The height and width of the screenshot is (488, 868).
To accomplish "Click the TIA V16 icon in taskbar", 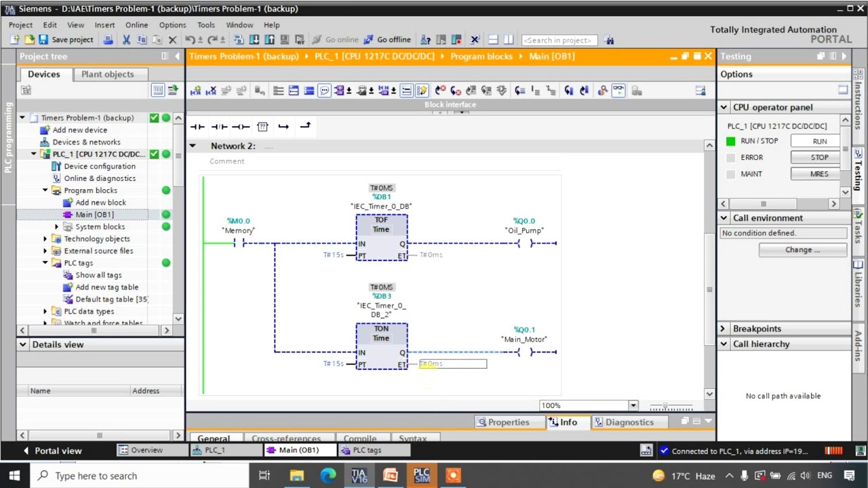I will click(359, 475).
